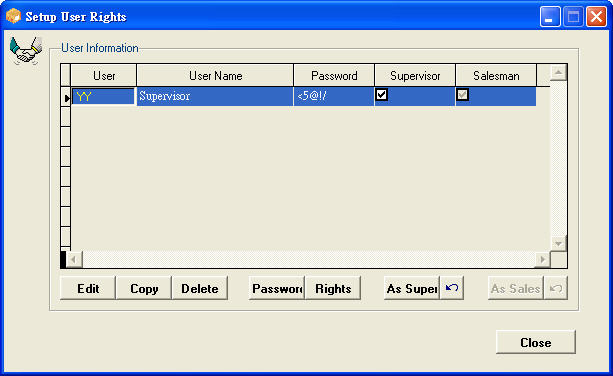Screen dimensions: 613x376
Task: Click the Copy button
Action: tap(144, 288)
